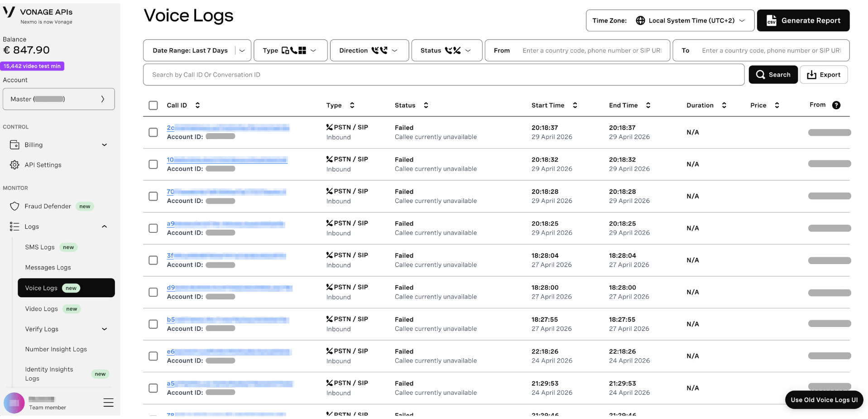Check the row starting at 22:18:26
This screenshot has width=868, height=419.
click(153, 356)
